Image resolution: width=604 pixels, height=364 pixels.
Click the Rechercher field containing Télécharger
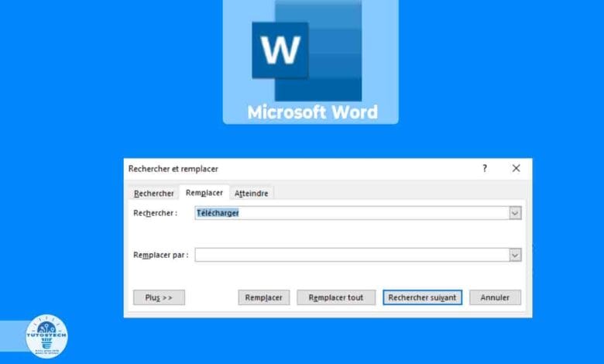(x=348, y=213)
